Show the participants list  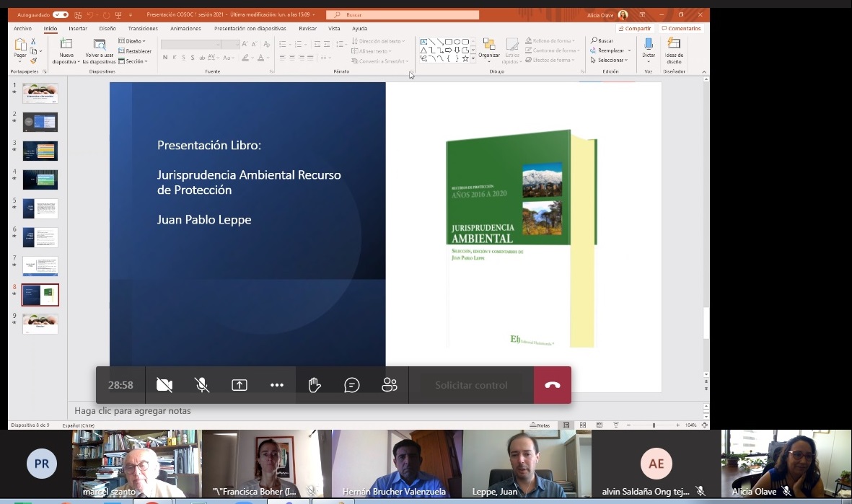point(390,385)
